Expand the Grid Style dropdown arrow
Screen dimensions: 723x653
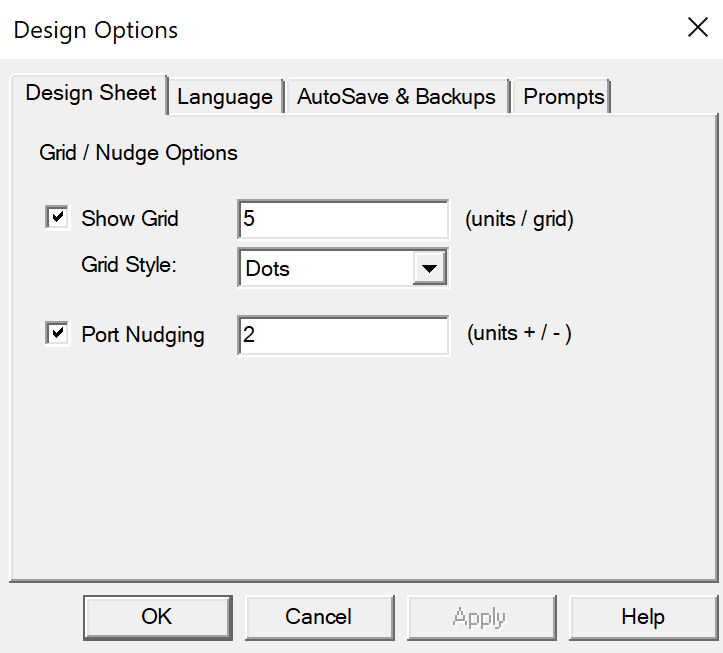429,268
